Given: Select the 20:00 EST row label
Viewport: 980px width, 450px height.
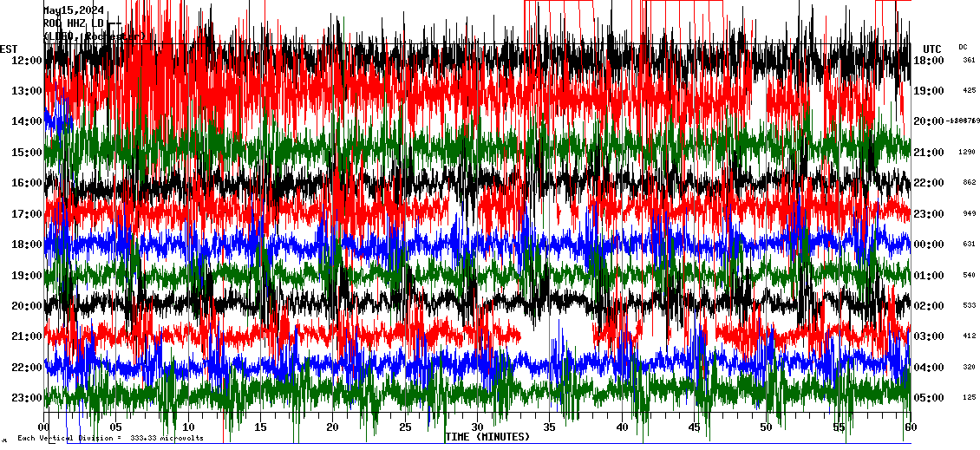Looking at the screenshot, I should tap(26, 306).
